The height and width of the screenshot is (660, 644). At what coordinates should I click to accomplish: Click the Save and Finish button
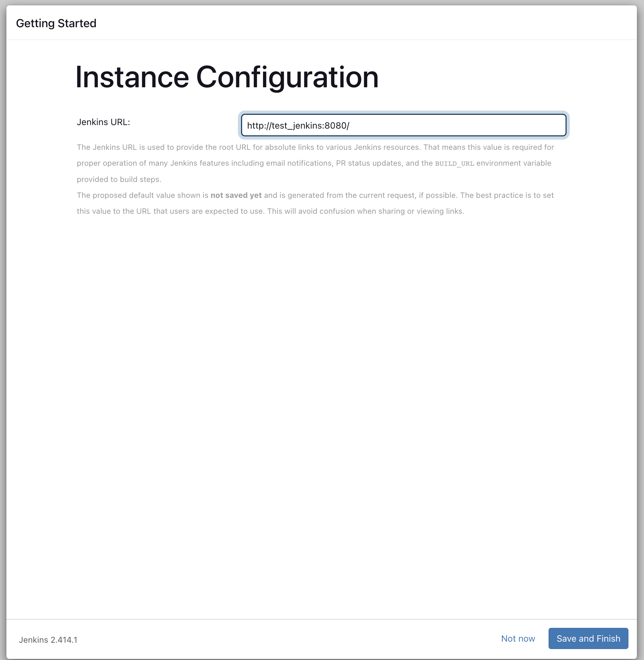coord(588,638)
